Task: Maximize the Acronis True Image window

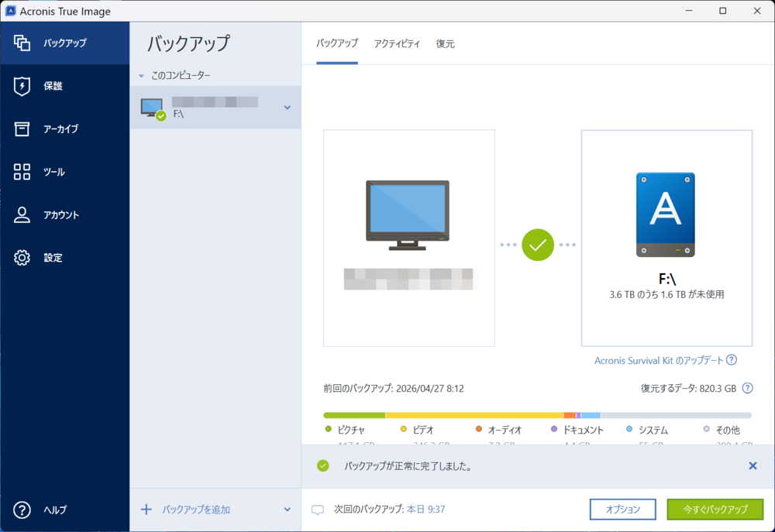Action: (722, 11)
